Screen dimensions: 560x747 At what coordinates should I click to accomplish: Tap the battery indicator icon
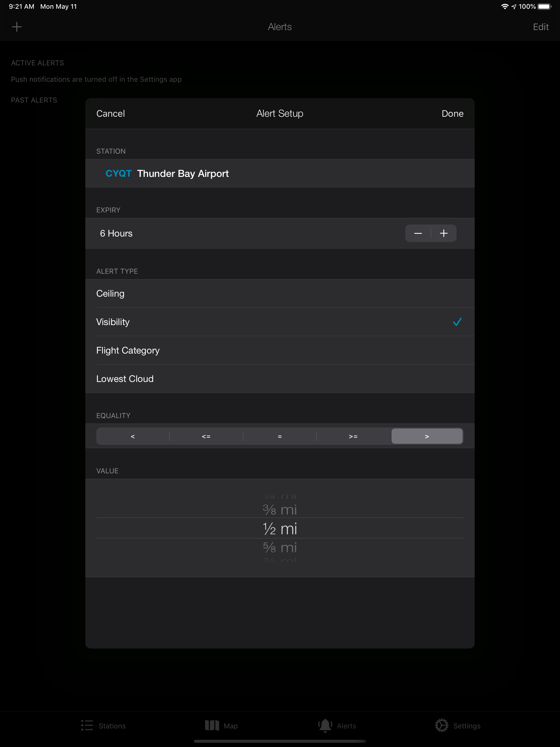pos(544,6)
